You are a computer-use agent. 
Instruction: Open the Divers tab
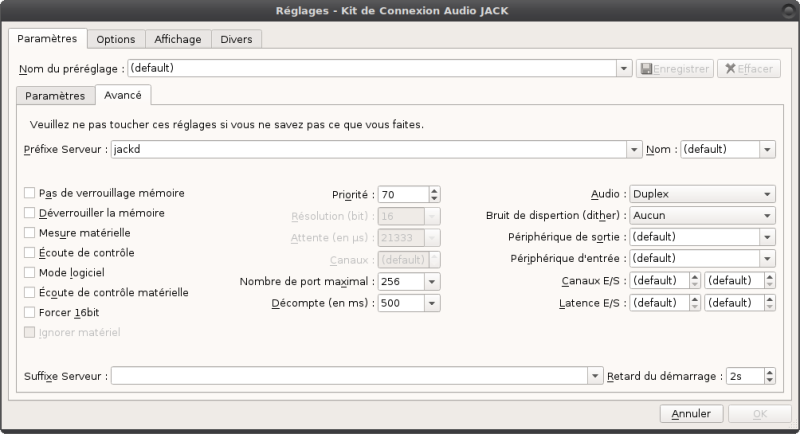[236, 39]
